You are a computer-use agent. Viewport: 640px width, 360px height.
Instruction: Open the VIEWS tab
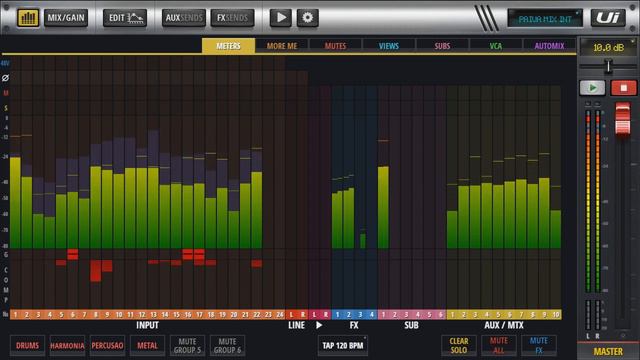coord(389,46)
